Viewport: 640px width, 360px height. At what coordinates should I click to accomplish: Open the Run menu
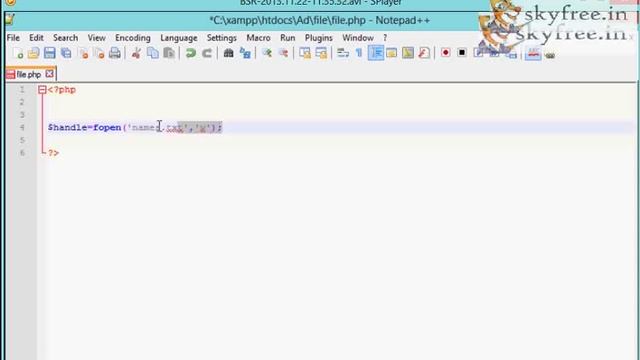288,38
